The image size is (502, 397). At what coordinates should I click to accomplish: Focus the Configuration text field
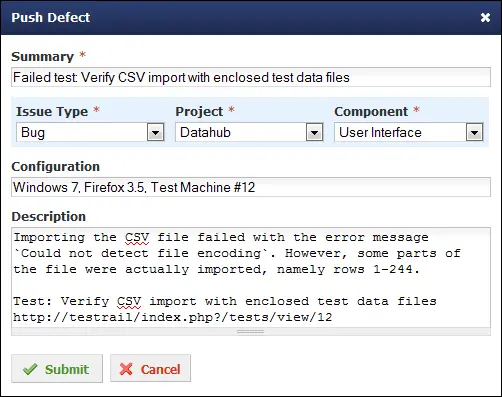click(251, 187)
